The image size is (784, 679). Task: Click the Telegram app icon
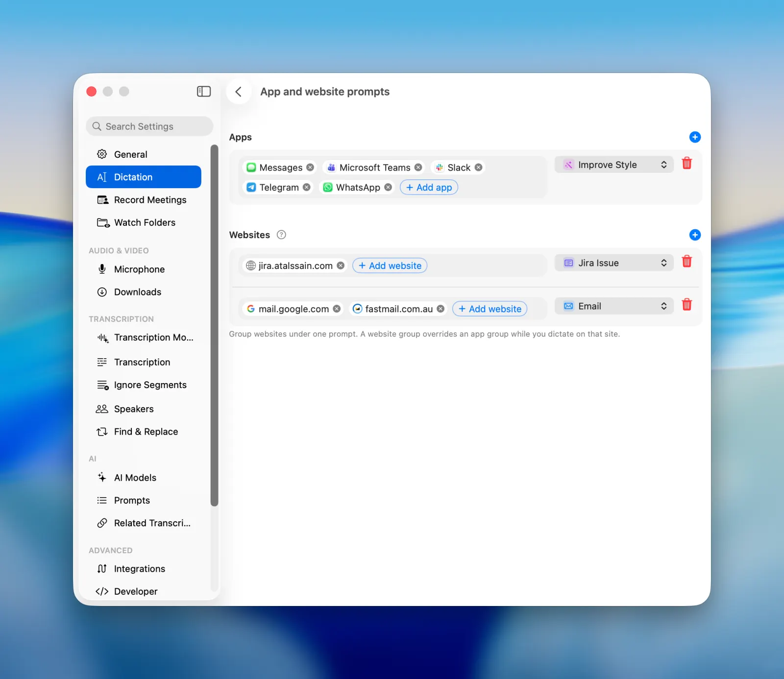[x=251, y=187]
